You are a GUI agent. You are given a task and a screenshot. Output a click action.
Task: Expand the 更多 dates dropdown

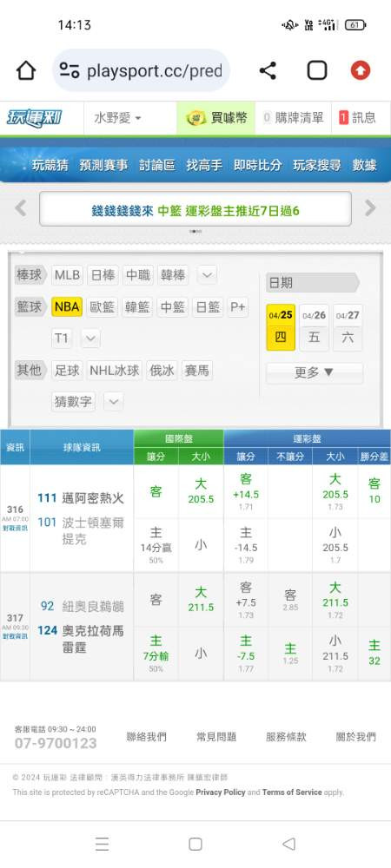[315, 372]
